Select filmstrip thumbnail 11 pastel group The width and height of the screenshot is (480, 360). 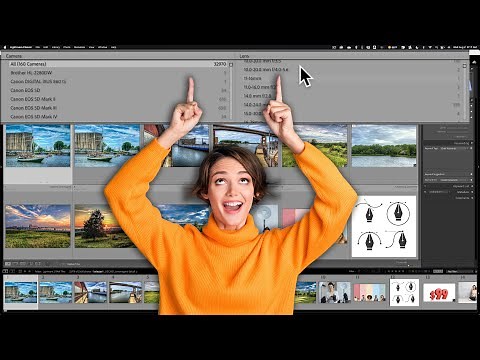coord(369,292)
